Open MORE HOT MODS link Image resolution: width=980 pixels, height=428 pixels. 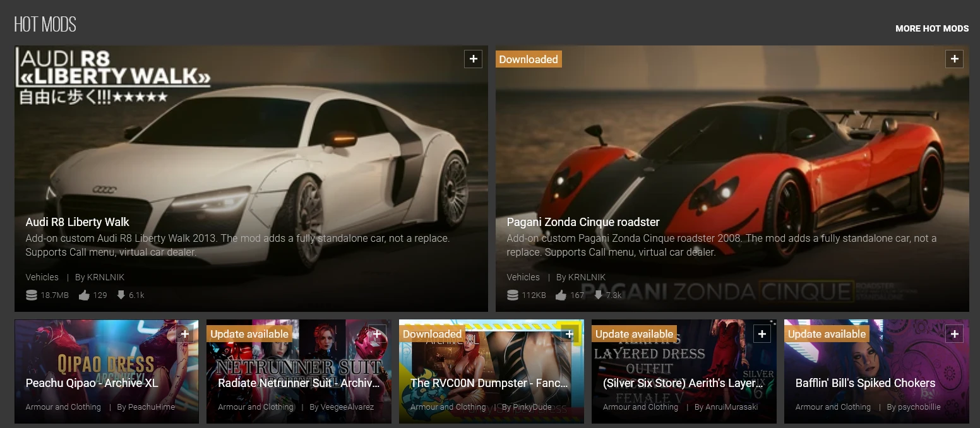(932, 28)
